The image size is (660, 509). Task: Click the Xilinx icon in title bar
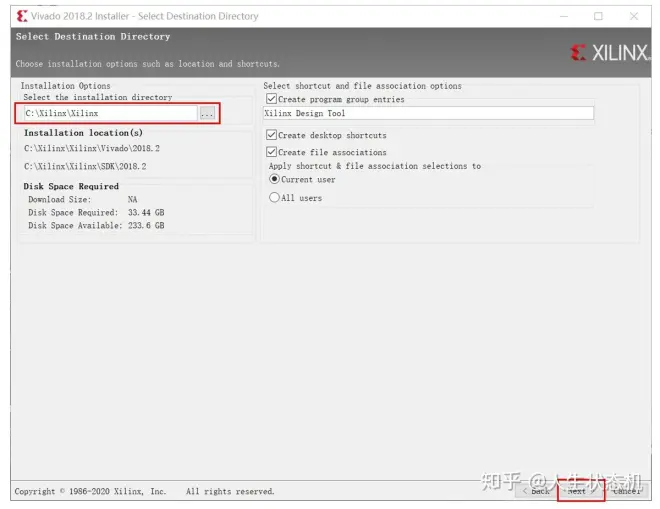pos(22,16)
